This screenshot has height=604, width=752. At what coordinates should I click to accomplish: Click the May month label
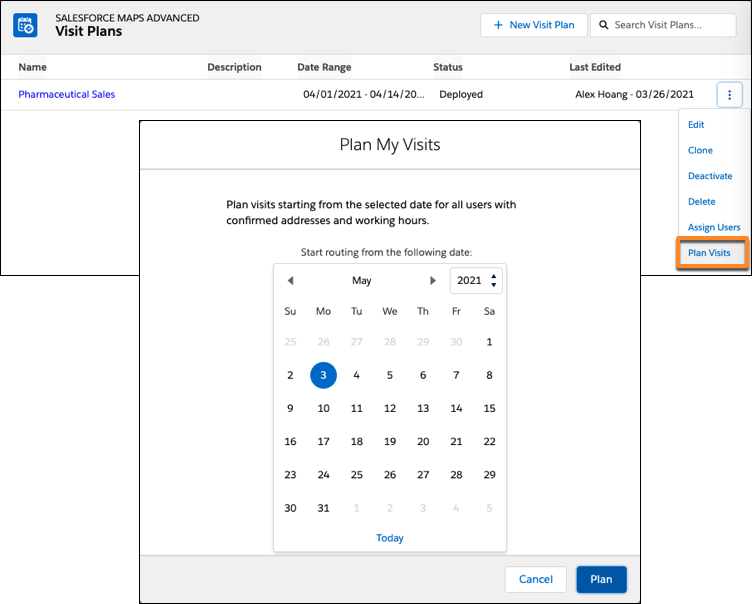(x=362, y=281)
